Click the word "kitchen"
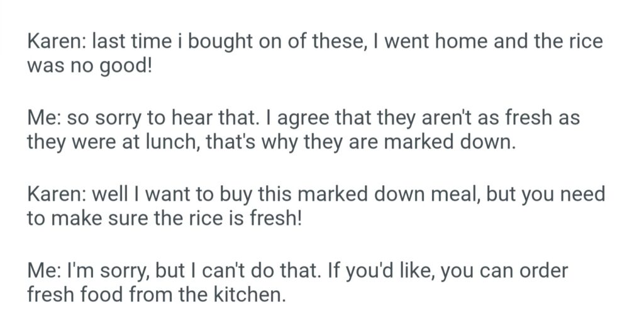This screenshot has width=644, height=323. [x=245, y=293]
